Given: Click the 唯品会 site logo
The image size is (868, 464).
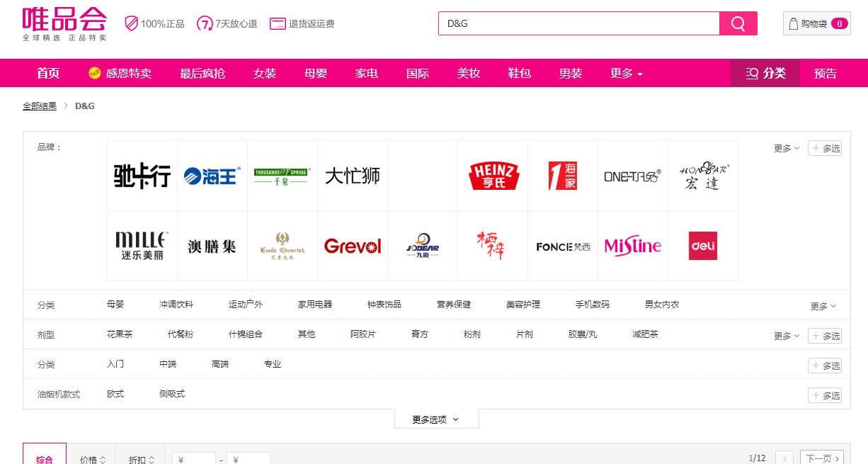Looking at the screenshot, I should click(66, 23).
